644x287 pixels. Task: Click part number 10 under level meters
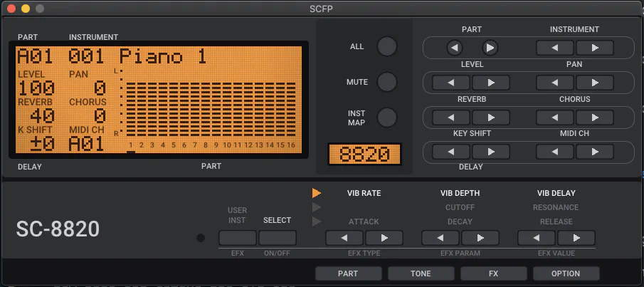pyautogui.click(x=227, y=145)
